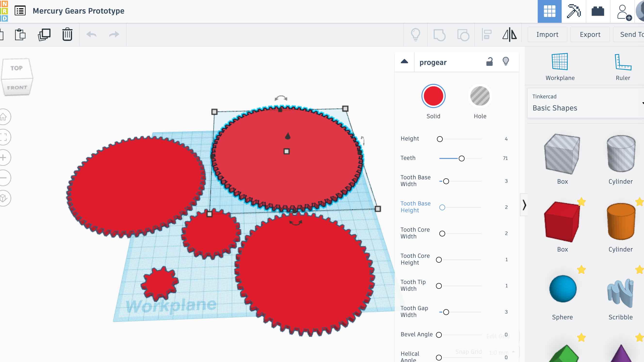644x362 pixels.
Task: Switch shape to Hole mode
Action: pyautogui.click(x=480, y=96)
